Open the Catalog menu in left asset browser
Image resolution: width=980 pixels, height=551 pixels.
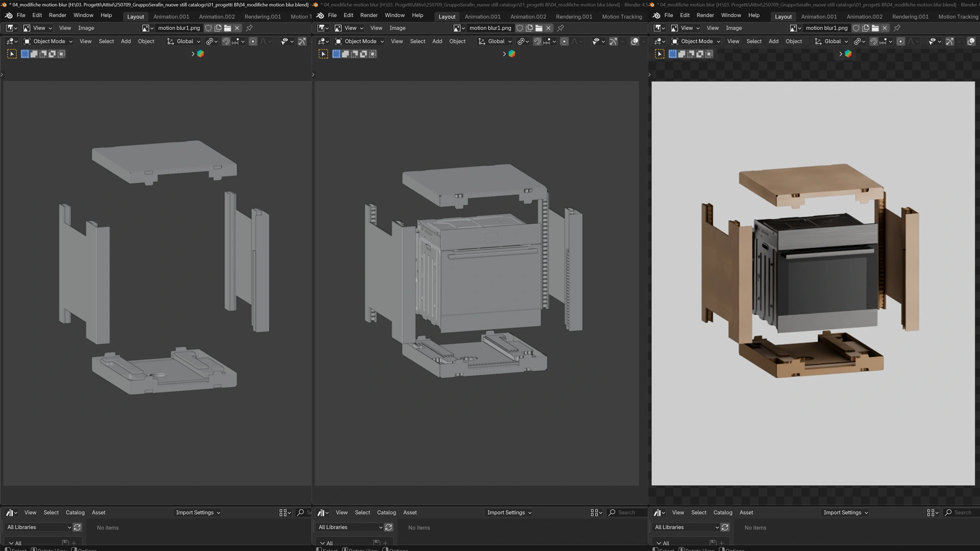[x=75, y=512]
